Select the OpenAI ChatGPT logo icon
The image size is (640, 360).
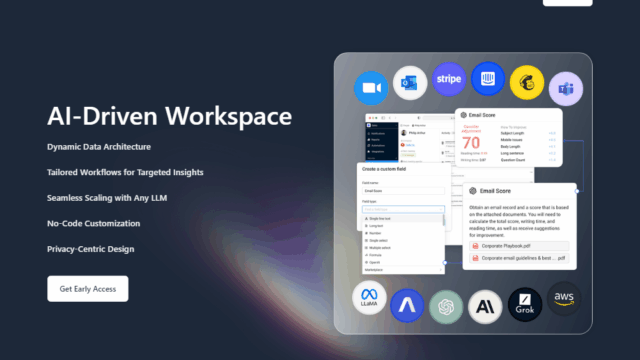coord(446,307)
